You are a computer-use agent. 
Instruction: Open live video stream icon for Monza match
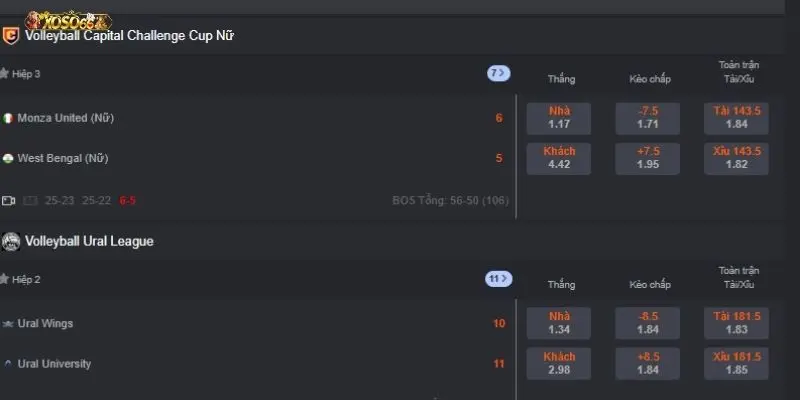pyautogui.click(x=8, y=201)
